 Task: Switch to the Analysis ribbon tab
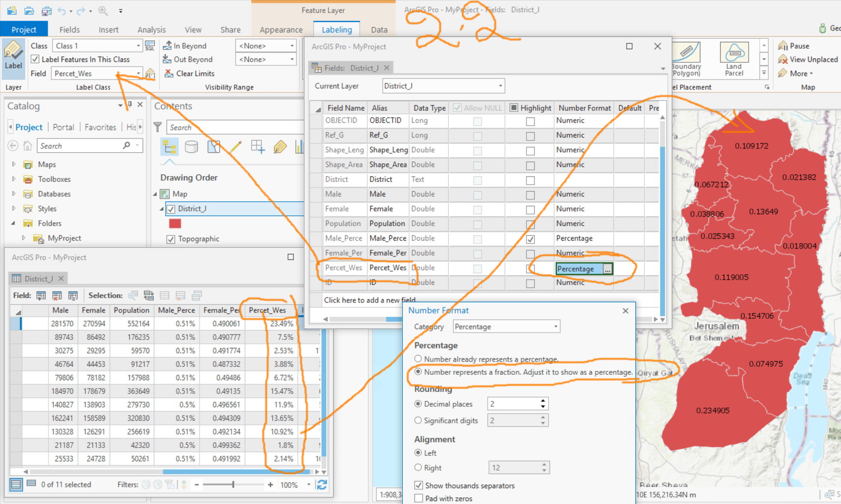pyautogui.click(x=151, y=29)
